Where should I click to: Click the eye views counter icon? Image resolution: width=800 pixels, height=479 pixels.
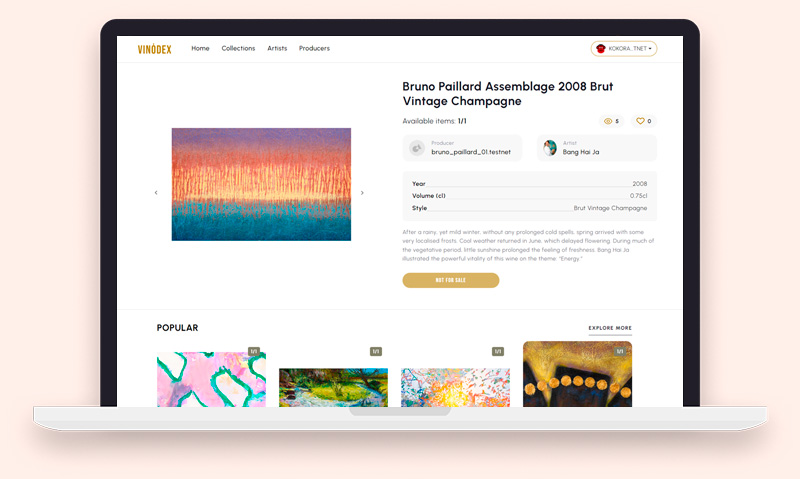point(608,121)
